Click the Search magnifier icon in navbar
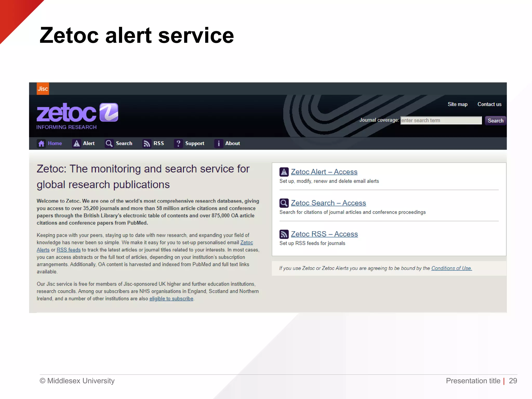Viewport: 532px width, 399px height. 109,143
